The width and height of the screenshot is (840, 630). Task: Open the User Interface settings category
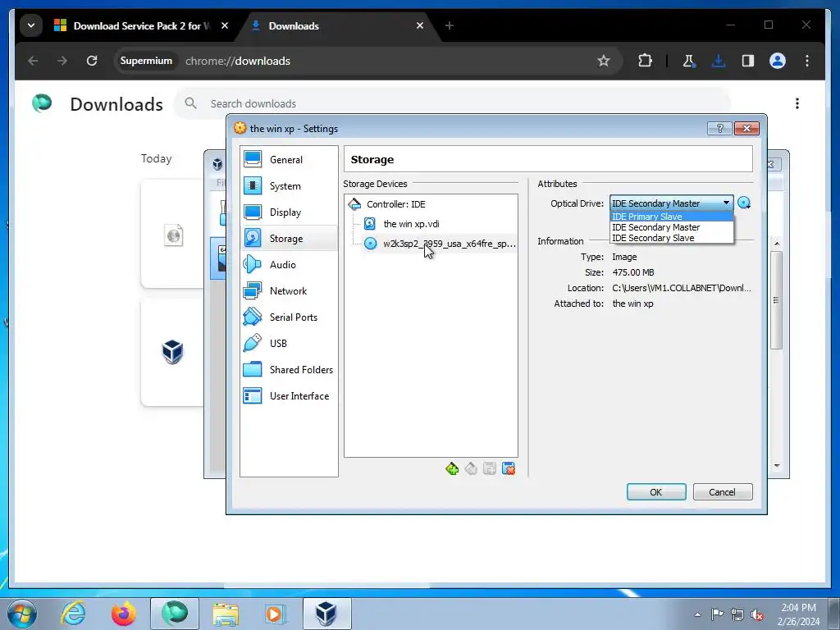click(289, 396)
